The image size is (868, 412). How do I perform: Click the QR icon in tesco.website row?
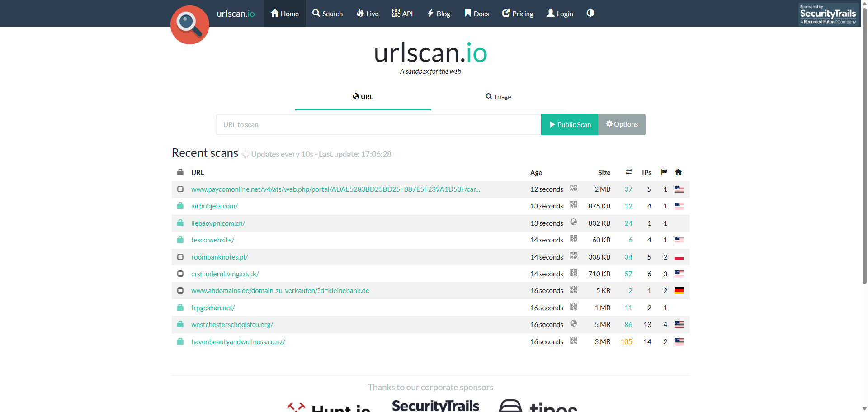coord(574,239)
